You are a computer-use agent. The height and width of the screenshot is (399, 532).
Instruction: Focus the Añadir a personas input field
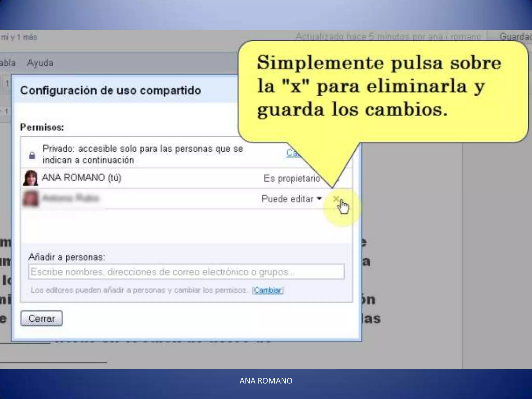coord(186,272)
